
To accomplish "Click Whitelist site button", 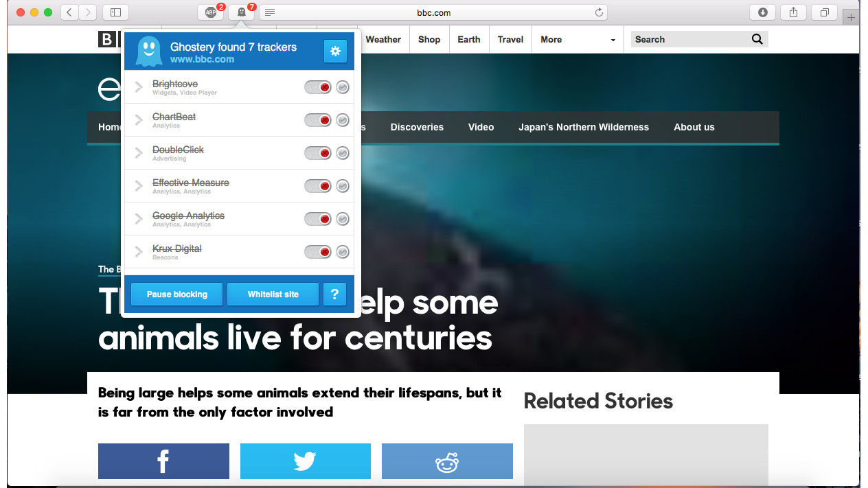I will pyautogui.click(x=273, y=294).
